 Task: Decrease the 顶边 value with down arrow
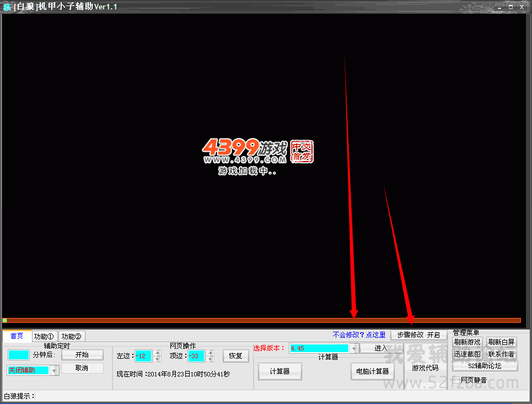click(211, 359)
